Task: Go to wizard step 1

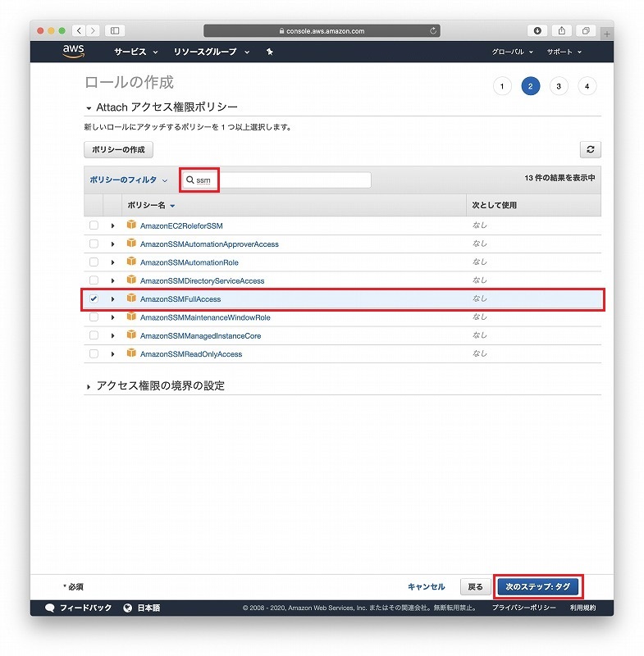Action: (502, 86)
